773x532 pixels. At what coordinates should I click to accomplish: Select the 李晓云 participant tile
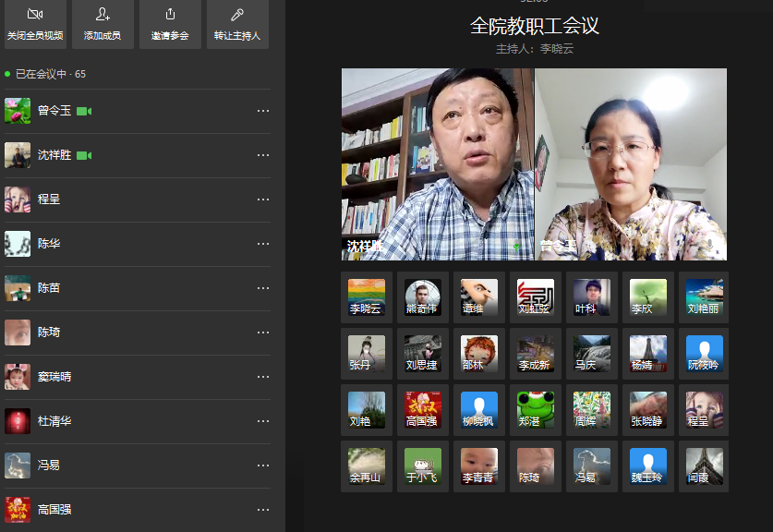[x=367, y=297]
